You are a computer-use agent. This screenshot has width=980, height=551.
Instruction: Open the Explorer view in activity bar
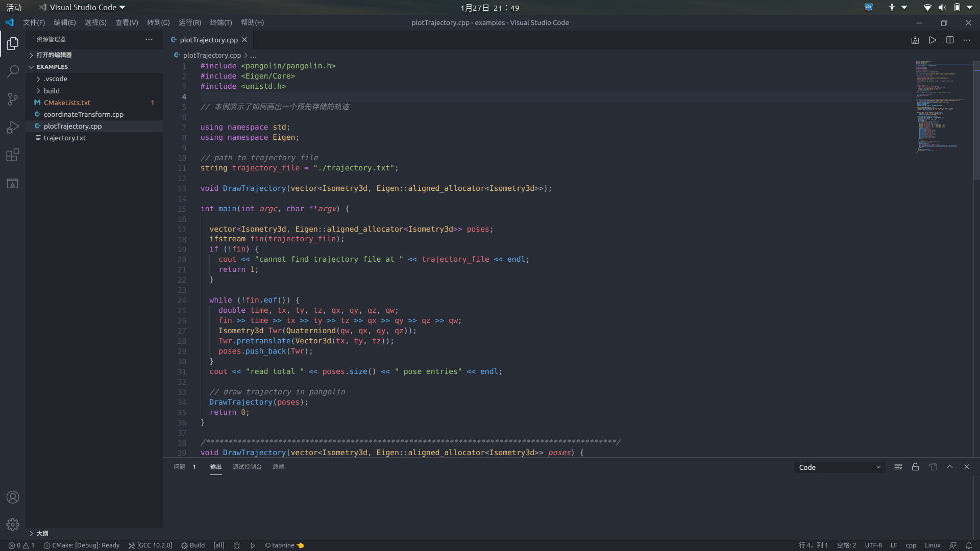pos(13,44)
